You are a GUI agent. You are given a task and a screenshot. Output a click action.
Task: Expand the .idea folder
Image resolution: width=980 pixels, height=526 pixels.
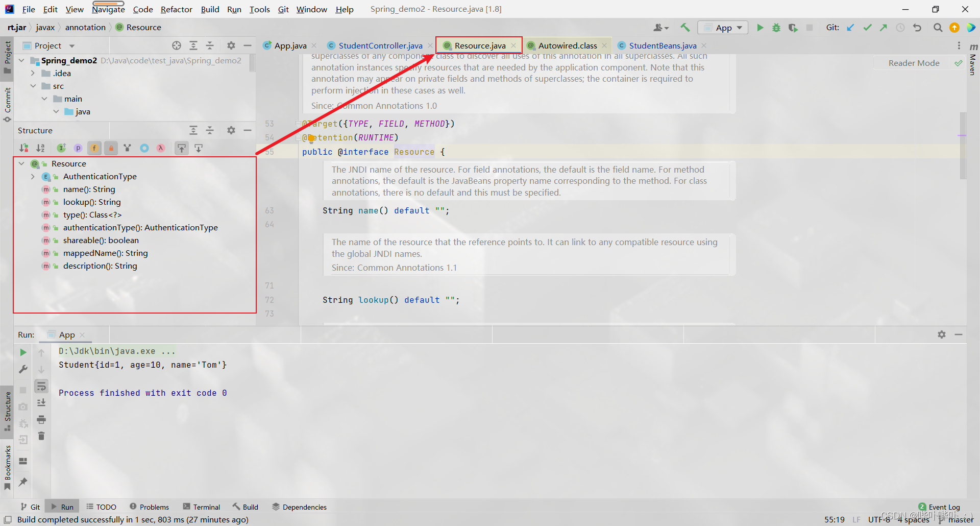tap(33, 73)
